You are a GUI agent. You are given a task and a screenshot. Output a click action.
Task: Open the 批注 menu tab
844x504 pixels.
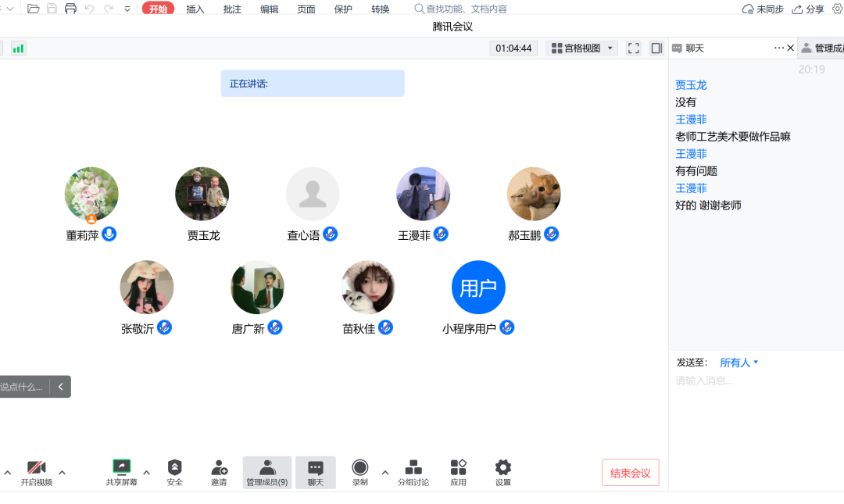coord(233,9)
